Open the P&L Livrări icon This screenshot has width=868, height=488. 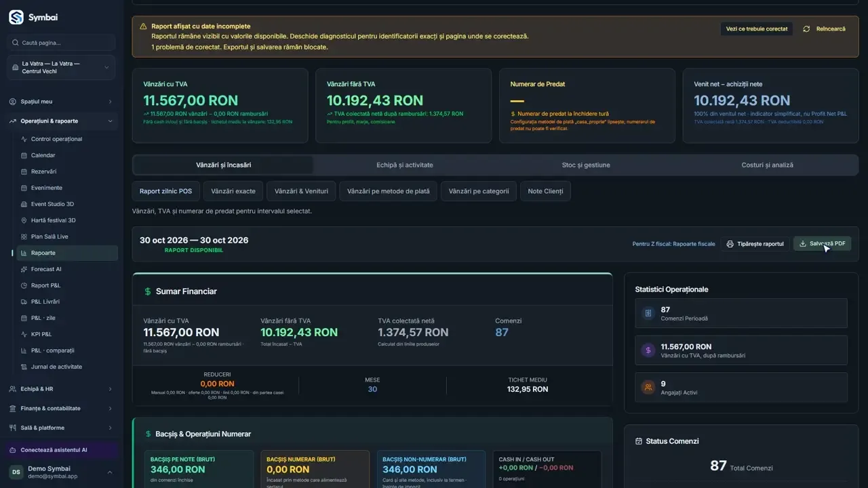coord(24,302)
